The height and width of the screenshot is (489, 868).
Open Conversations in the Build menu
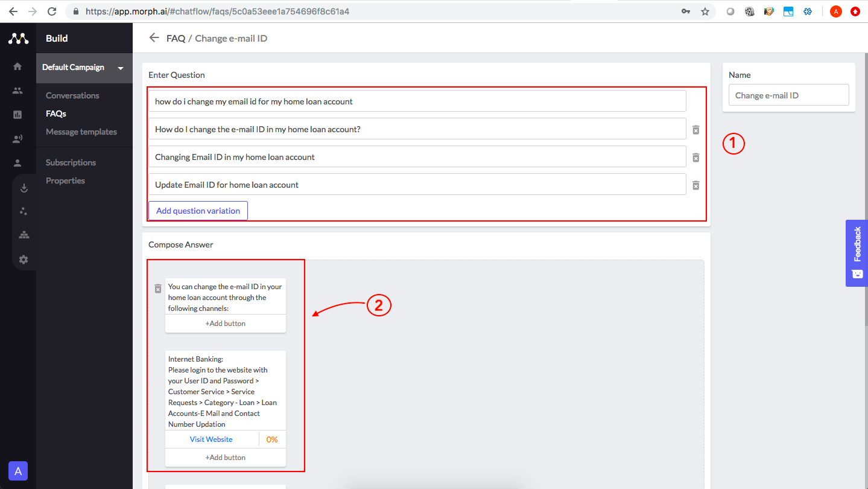click(x=72, y=95)
